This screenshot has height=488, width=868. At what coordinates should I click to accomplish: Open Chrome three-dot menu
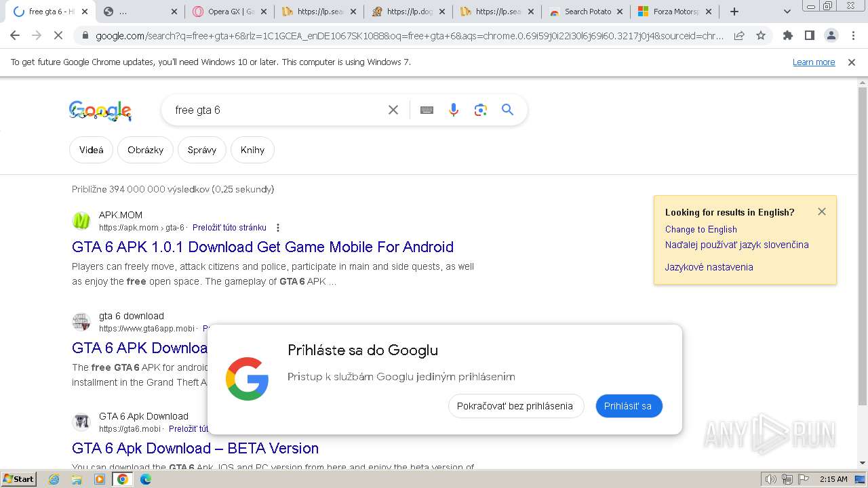[853, 36]
